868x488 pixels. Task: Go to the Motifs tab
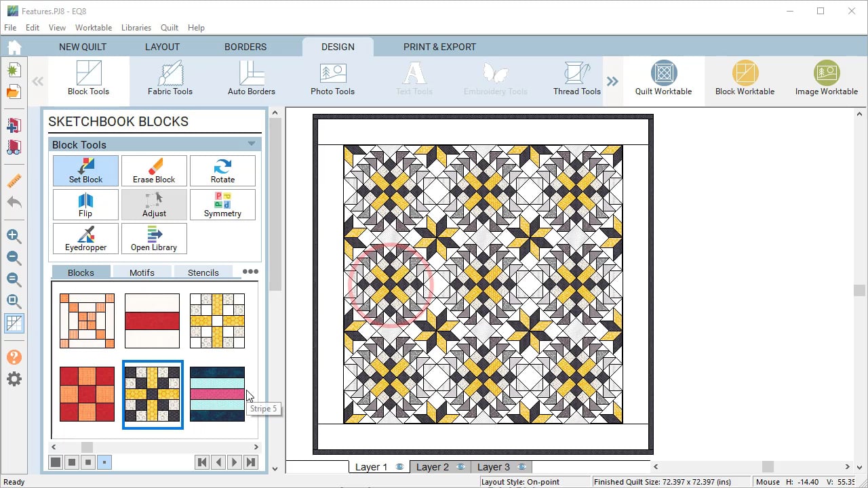tap(142, 272)
